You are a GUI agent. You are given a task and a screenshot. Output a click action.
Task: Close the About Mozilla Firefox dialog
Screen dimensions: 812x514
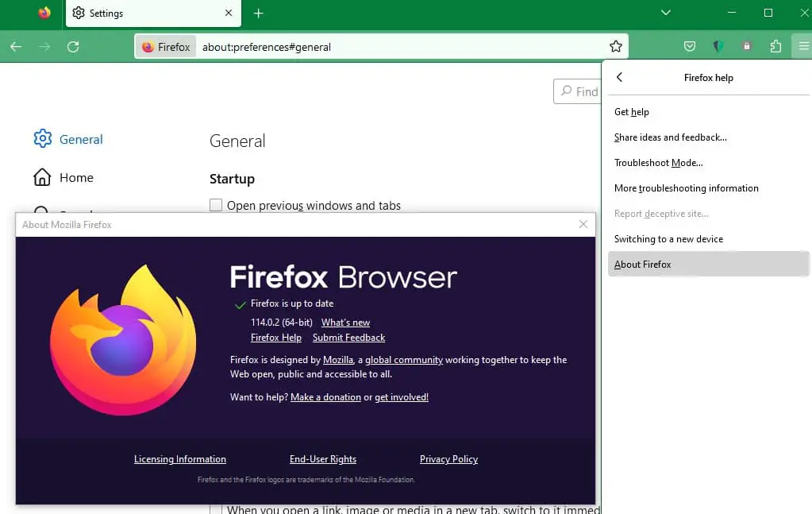coord(583,224)
